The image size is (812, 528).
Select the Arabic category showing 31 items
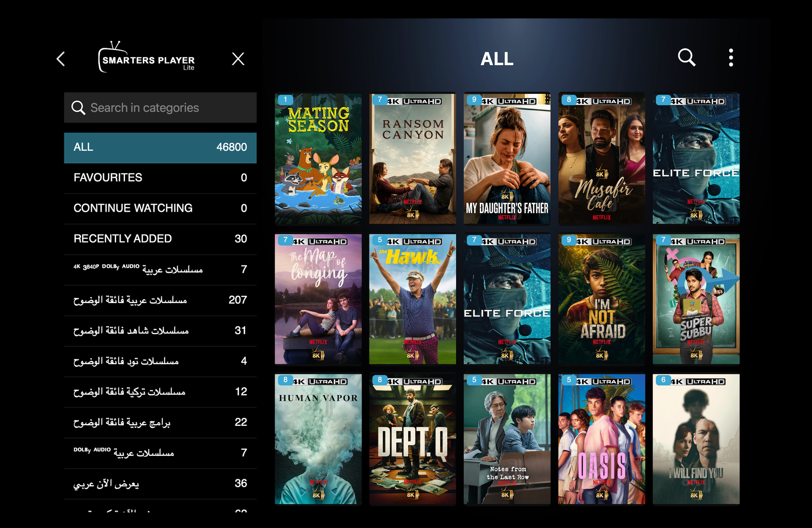click(x=160, y=331)
